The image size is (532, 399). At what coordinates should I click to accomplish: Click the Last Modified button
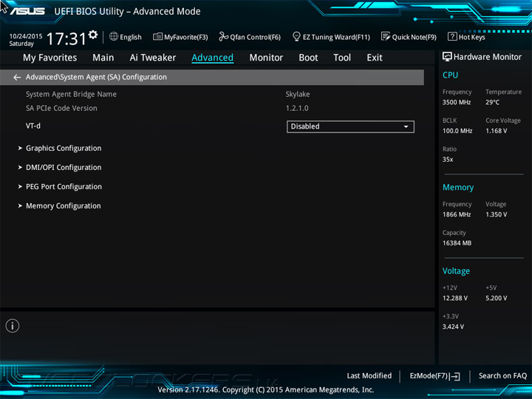pos(369,376)
